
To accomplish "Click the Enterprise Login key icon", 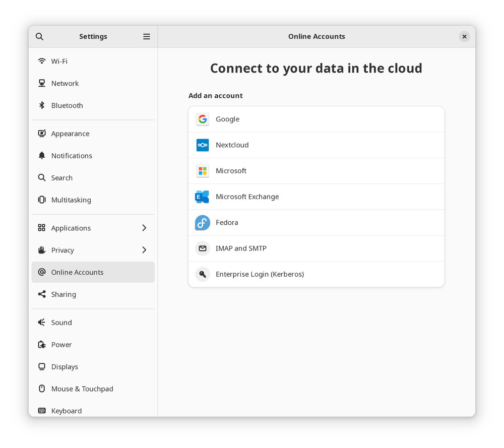I will coord(202,274).
